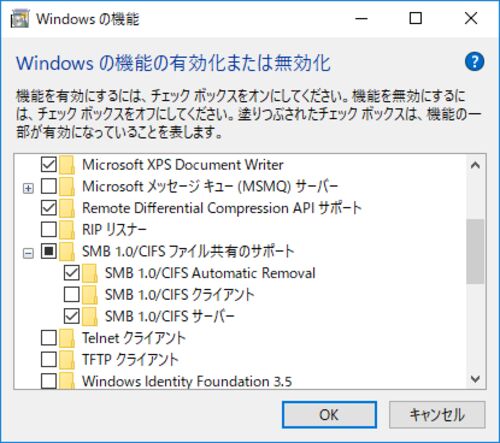Select the RIP リスナー list entry
Image resolution: width=500 pixels, height=443 pixels.
click(114, 230)
